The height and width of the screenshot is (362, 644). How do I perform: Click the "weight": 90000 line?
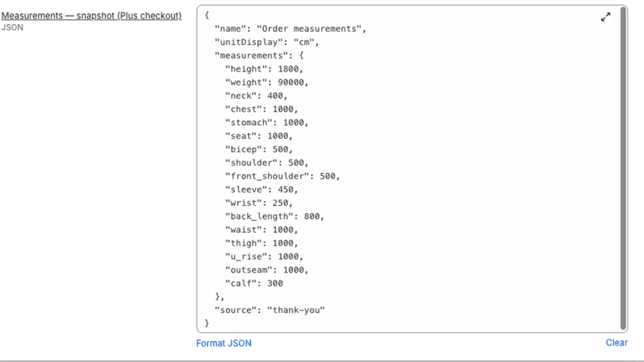(267, 82)
